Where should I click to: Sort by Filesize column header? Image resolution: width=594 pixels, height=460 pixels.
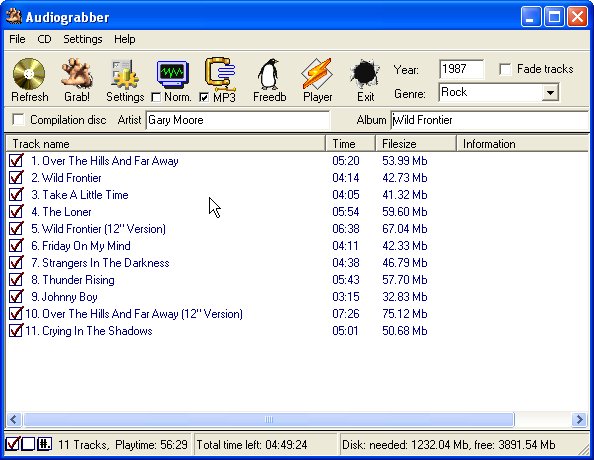[x=416, y=144]
